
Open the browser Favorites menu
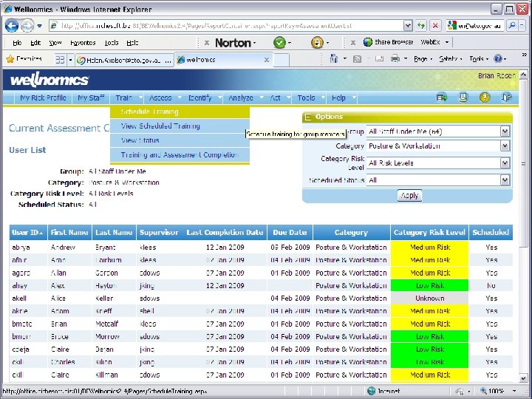(83, 43)
